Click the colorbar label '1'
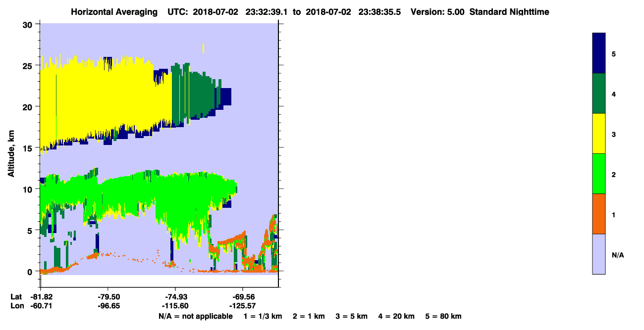 click(614, 215)
